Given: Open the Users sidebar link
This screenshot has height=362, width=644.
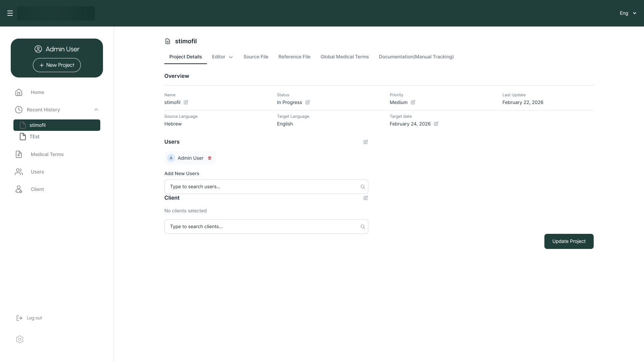Looking at the screenshot, I should point(37,172).
